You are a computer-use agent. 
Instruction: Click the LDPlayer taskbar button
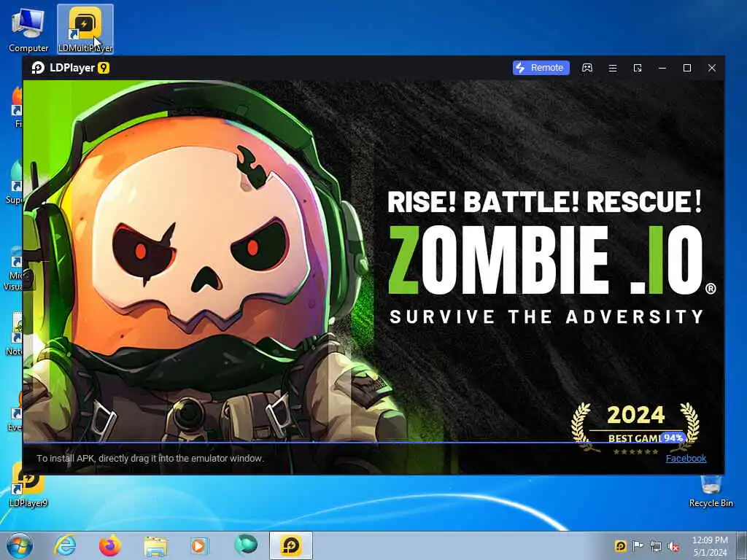291,545
